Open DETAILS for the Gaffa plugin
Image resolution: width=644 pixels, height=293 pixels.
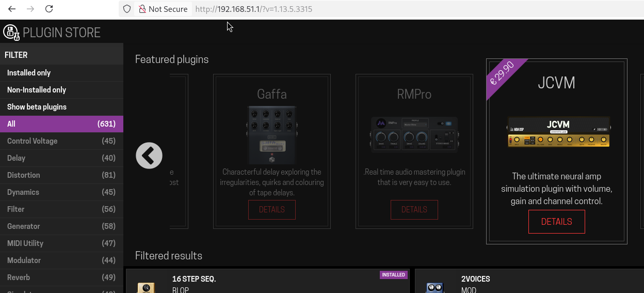(271, 210)
